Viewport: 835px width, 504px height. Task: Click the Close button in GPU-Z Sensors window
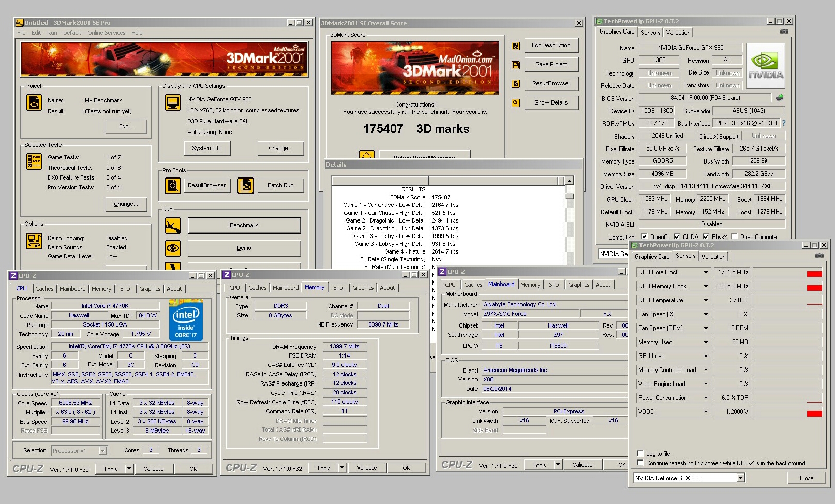(x=806, y=478)
